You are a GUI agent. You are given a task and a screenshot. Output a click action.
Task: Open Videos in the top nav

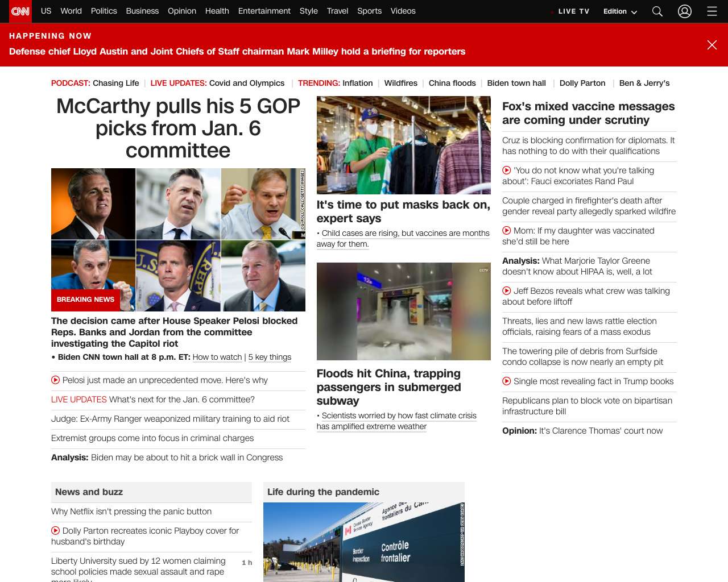click(x=403, y=11)
